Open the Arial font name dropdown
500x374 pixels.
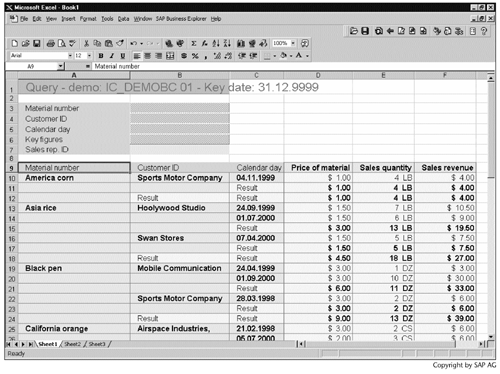click(x=70, y=56)
